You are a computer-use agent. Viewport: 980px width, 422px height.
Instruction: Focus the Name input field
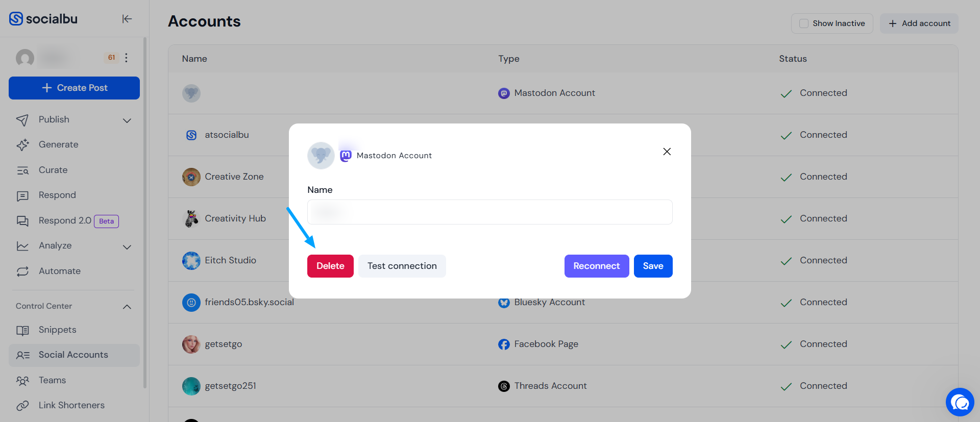point(490,212)
